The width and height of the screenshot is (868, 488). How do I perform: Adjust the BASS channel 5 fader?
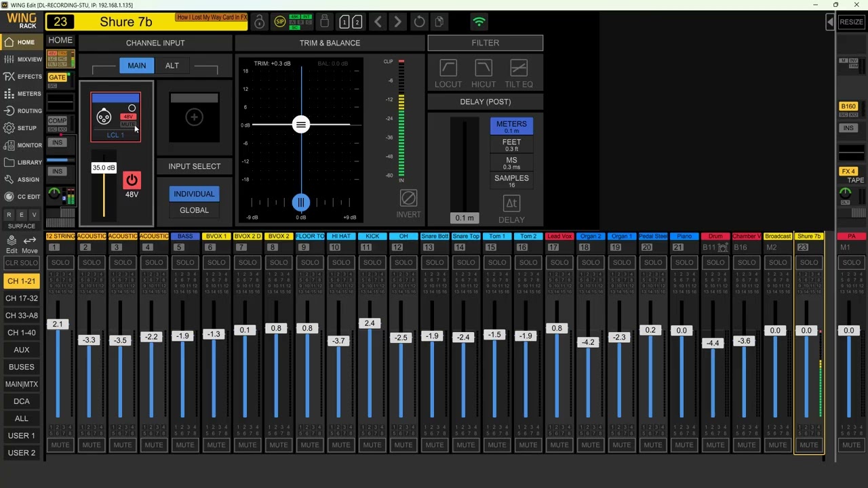182,336
